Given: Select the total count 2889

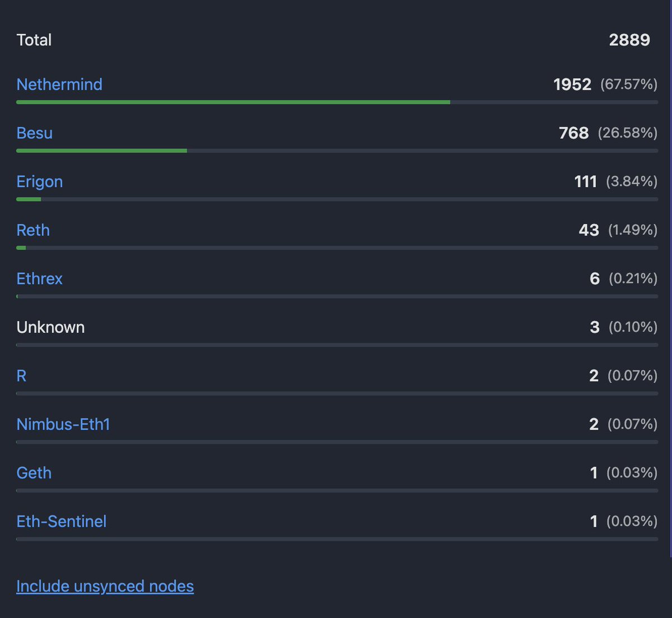Looking at the screenshot, I should [x=629, y=40].
